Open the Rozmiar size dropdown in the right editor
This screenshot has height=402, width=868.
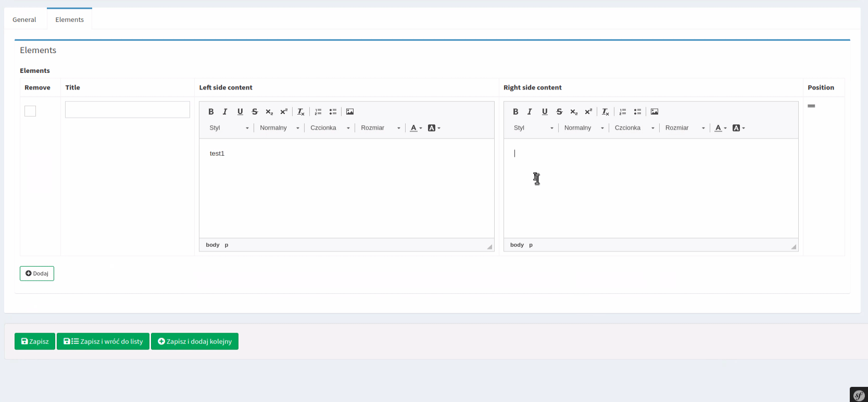point(685,128)
